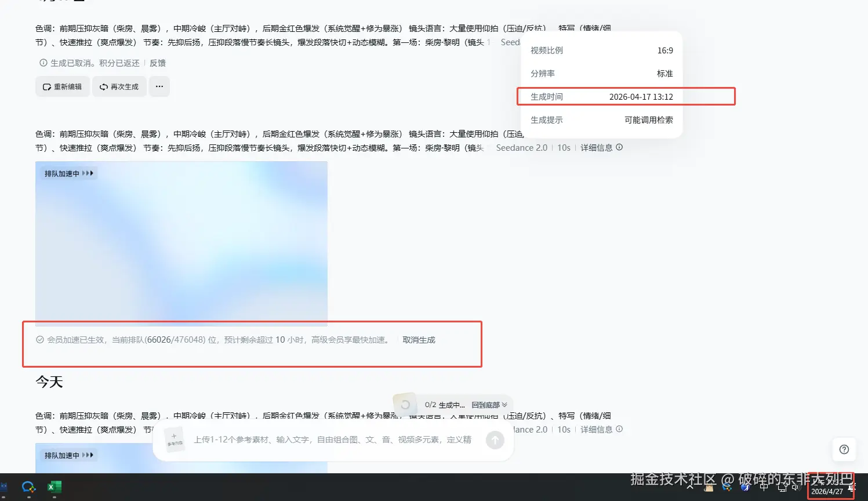Click the text prompt input field
The image size is (868, 501).
[x=336, y=440]
